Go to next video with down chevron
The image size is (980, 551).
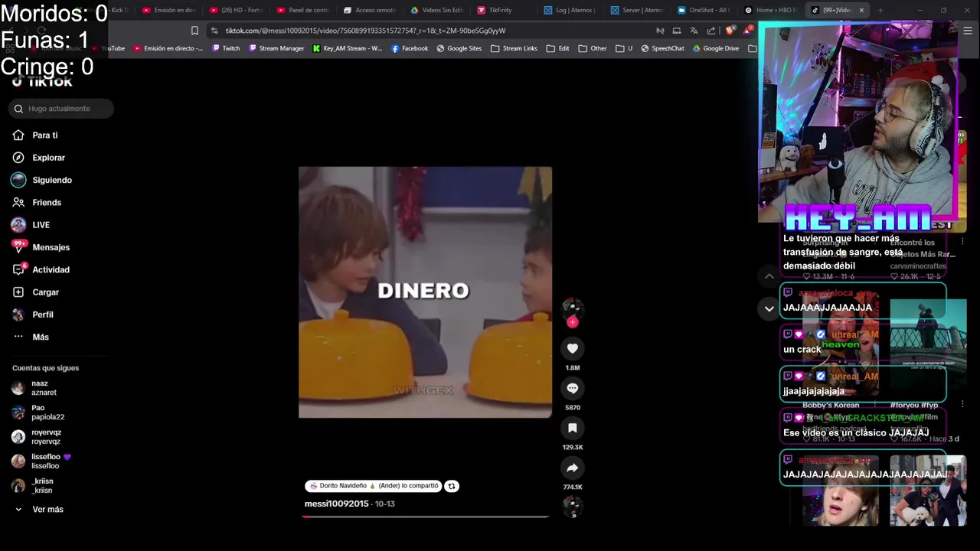click(x=769, y=308)
